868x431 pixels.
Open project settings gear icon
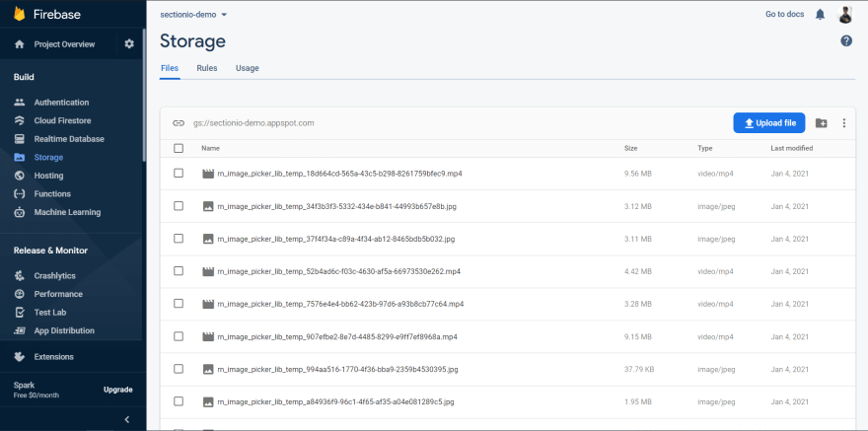(x=129, y=43)
